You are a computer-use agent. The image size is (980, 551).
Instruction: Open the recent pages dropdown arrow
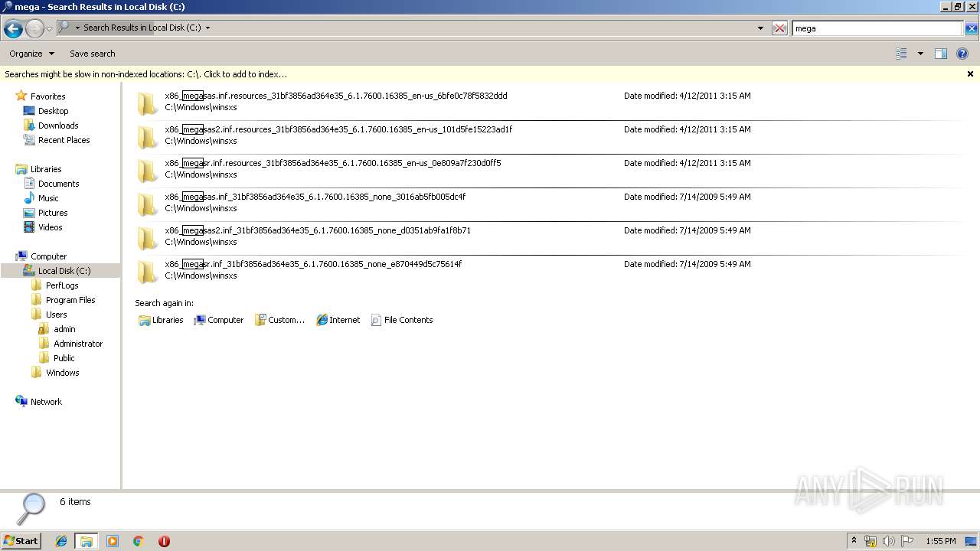point(50,29)
